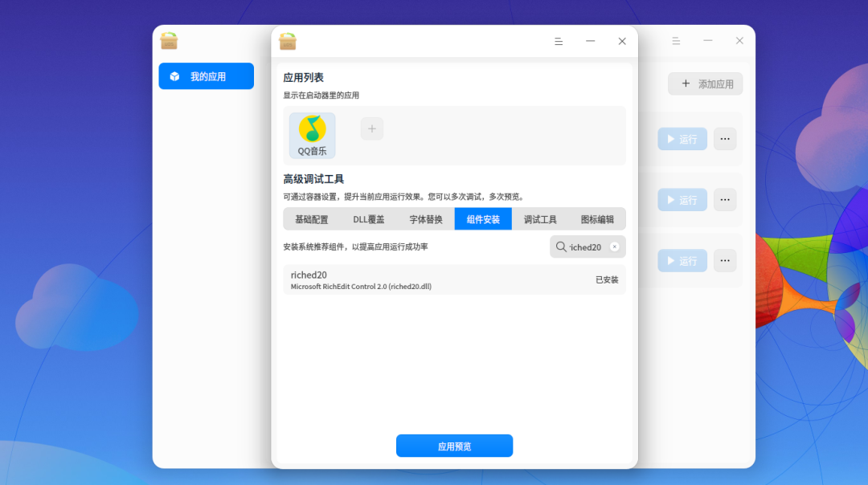Clear the search with the × icon
The width and height of the screenshot is (868, 485).
tap(614, 247)
